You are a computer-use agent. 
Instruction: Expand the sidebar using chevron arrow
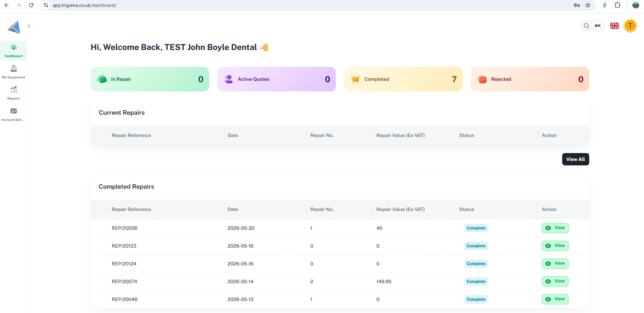click(x=29, y=26)
